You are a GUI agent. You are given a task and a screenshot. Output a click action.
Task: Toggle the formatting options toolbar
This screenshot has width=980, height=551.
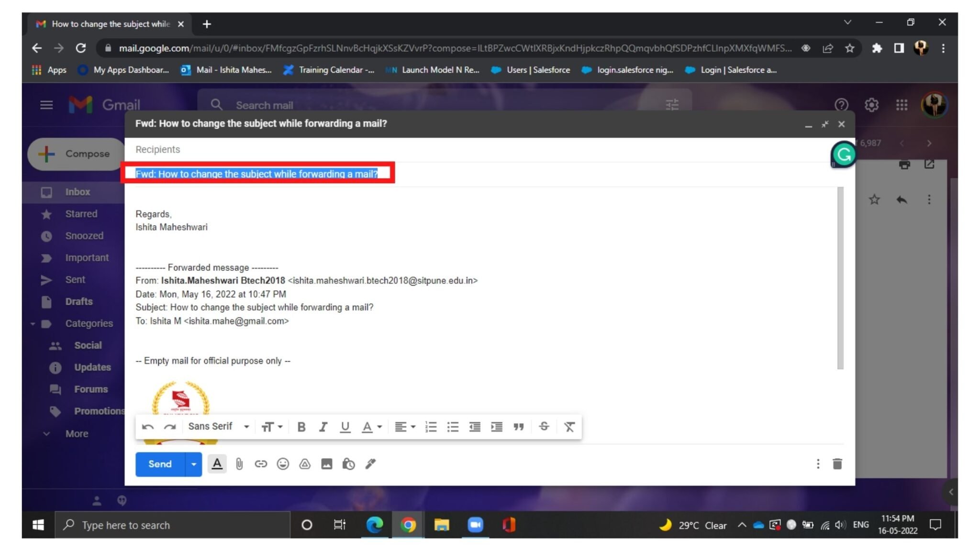click(x=217, y=464)
